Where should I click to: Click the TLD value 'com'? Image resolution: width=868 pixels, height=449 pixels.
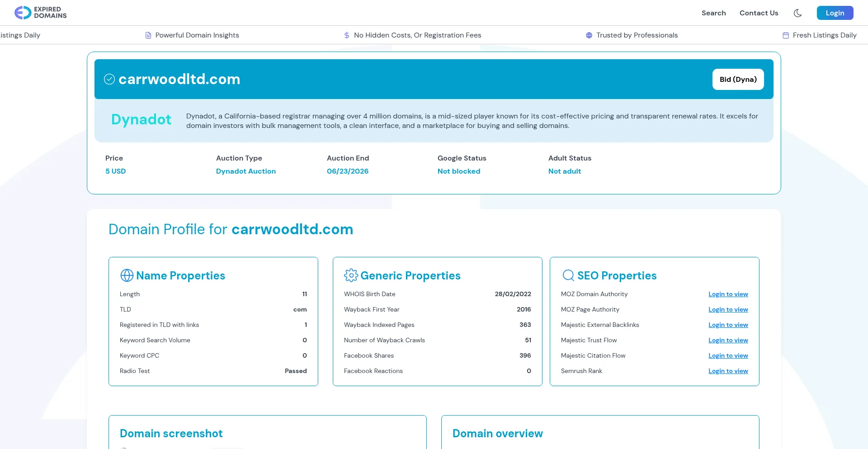pyautogui.click(x=300, y=310)
